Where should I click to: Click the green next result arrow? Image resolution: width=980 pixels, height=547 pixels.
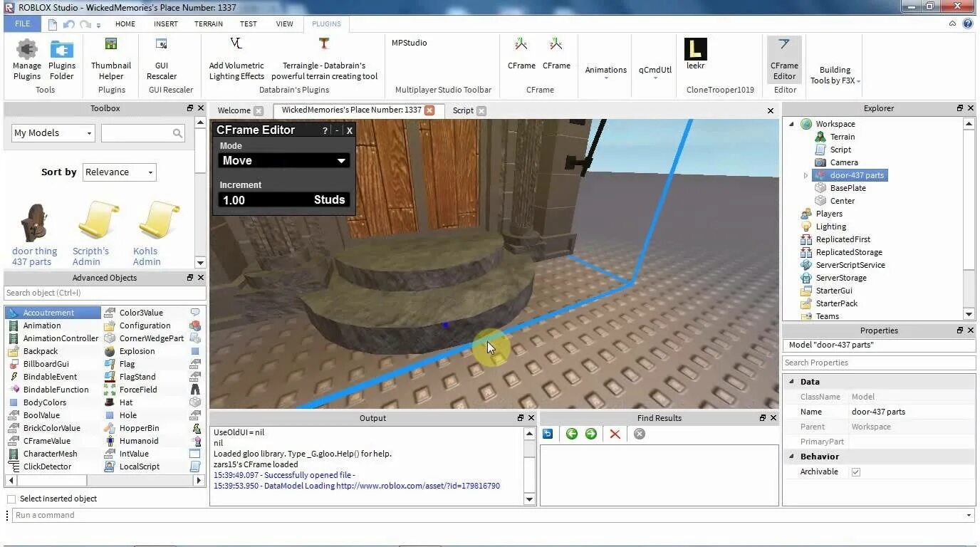590,434
